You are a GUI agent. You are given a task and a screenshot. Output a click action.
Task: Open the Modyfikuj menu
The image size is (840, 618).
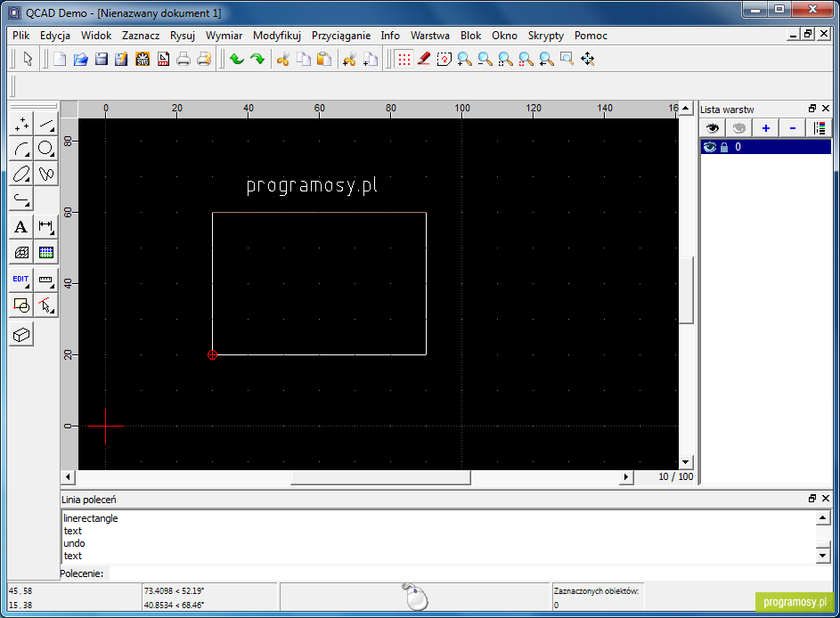coord(277,36)
